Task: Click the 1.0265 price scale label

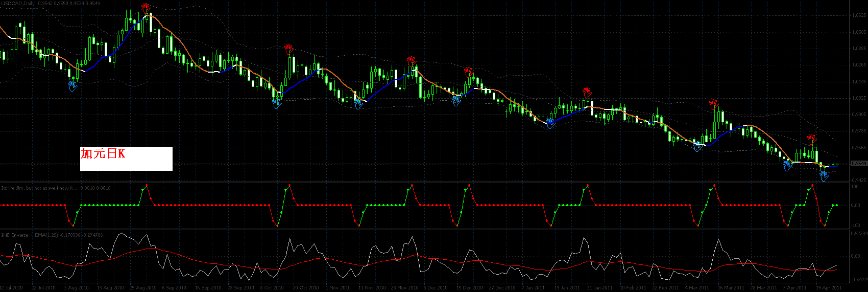Action: coord(859,65)
